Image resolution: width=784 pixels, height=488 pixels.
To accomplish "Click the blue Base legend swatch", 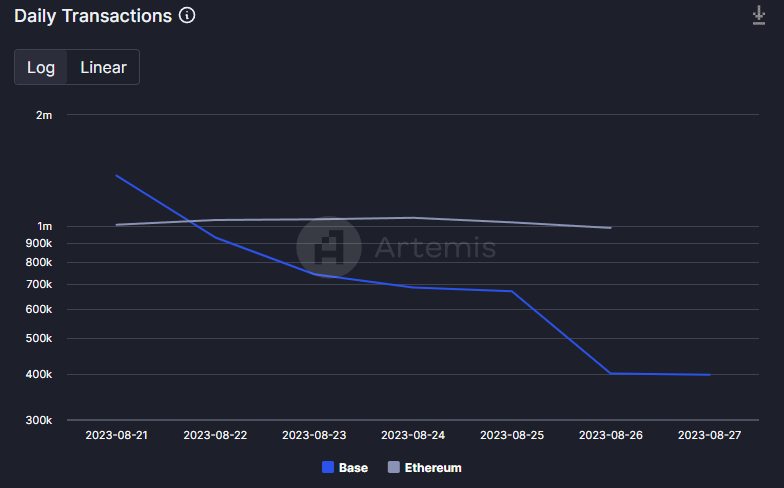I will pyautogui.click(x=328, y=467).
